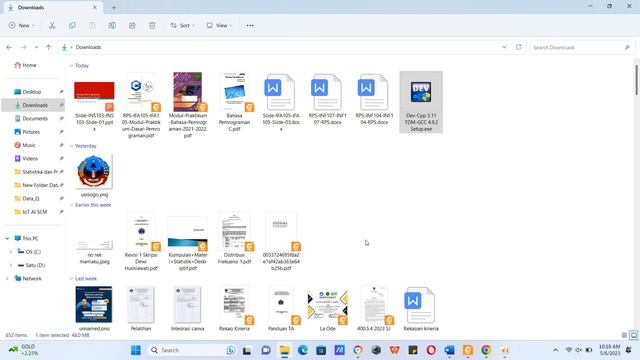Open the GOLD stock widget on taskbar
Viewport: 640px width, 360px height.
coord(24,350)
